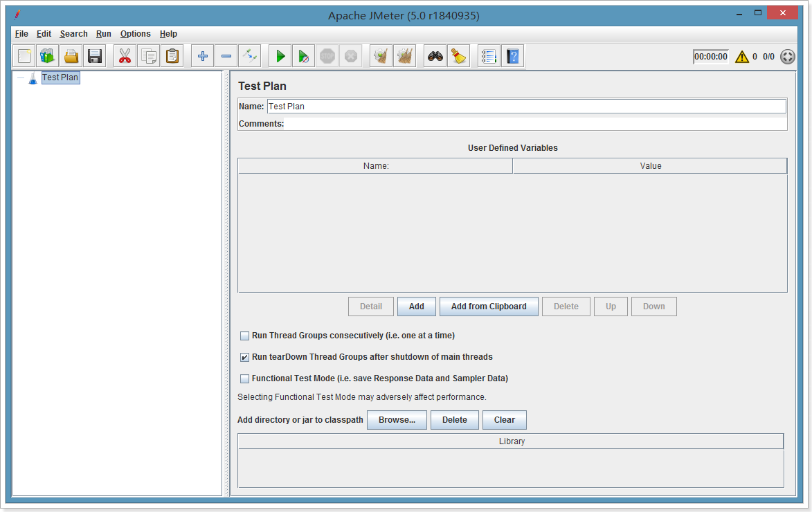Open the Help menu
Image resolution: width=812 pixels, height=512 pixels.
[168, 34]
